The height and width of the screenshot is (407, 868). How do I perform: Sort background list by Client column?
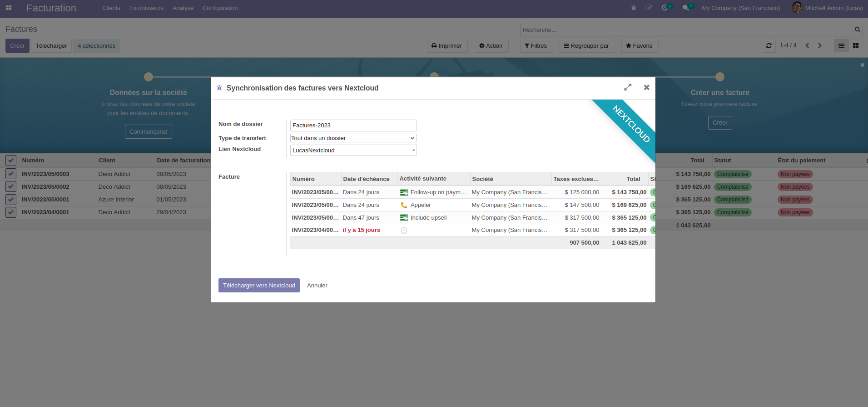click(x=125, y=160)
